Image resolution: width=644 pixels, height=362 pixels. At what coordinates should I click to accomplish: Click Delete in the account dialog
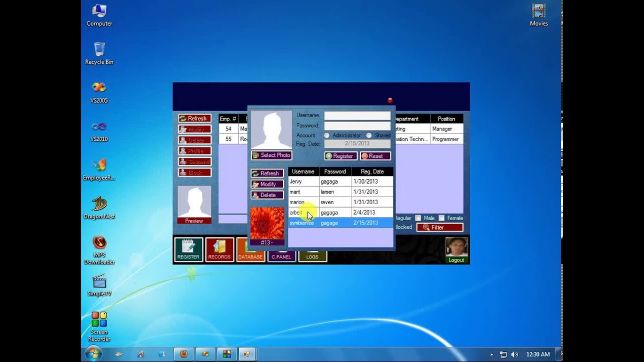tap(267, 195)
